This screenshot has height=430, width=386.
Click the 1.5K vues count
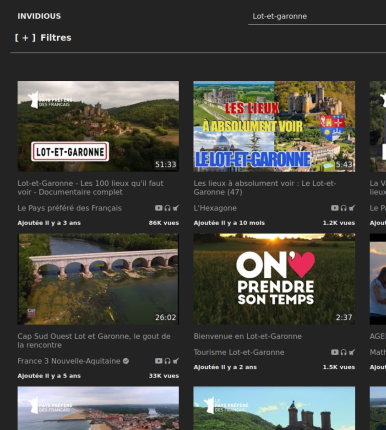point(339,367)
